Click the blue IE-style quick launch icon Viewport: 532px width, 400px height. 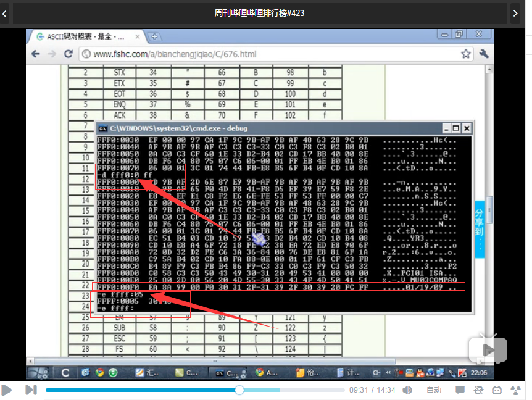coord(86,372)
